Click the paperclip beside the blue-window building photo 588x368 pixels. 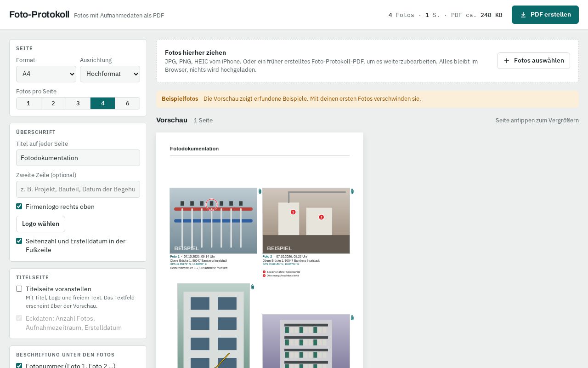tap(253, 287)
